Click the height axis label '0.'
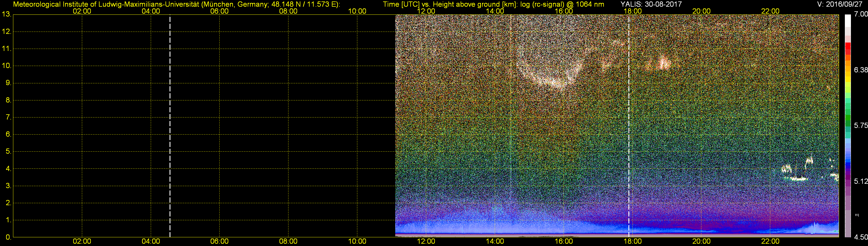This screenshot has width=868, height=246. pos(8,237)
